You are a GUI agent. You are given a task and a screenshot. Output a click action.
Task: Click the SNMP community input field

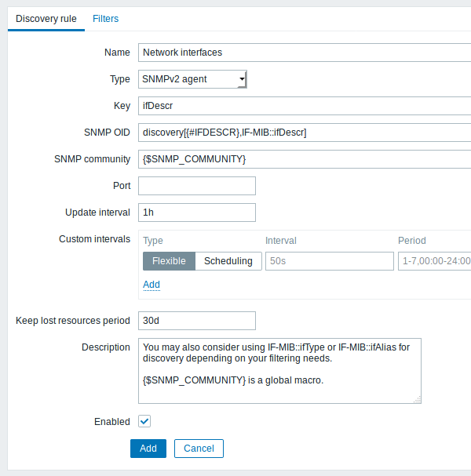305,159
